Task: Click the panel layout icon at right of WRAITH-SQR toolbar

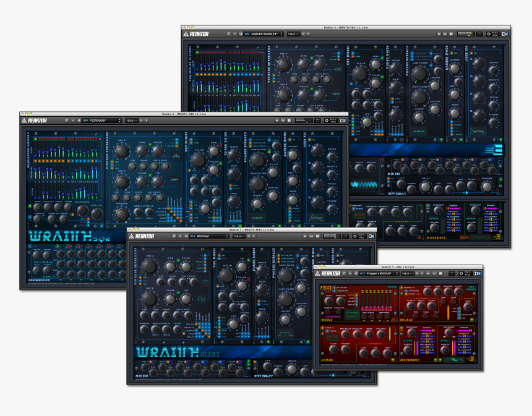Action: [x=343, y=121]
